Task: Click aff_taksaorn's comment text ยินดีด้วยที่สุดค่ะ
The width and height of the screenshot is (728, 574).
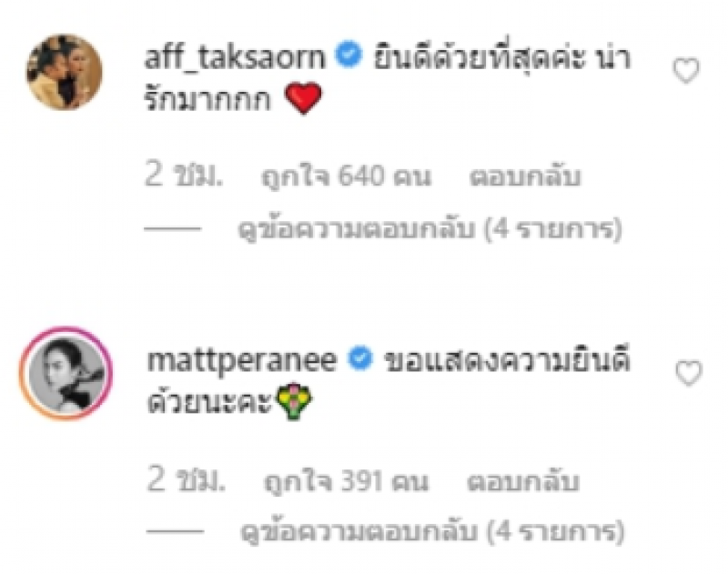Action: 480,57
